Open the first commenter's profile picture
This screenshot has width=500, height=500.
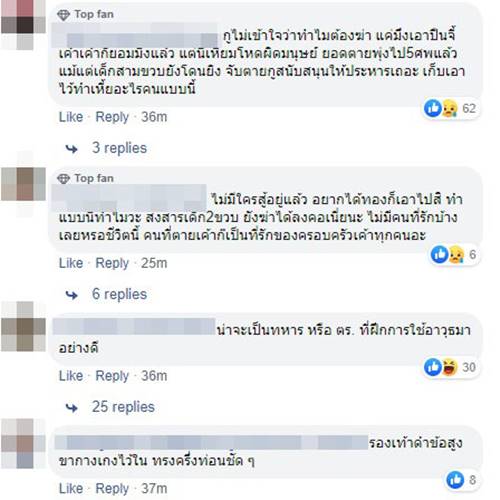tap(23, 25)
